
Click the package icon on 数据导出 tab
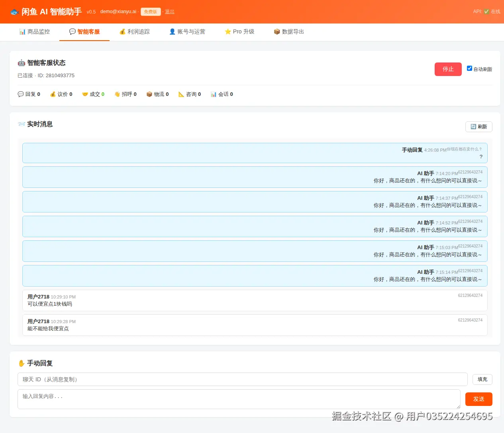point(277,32)
